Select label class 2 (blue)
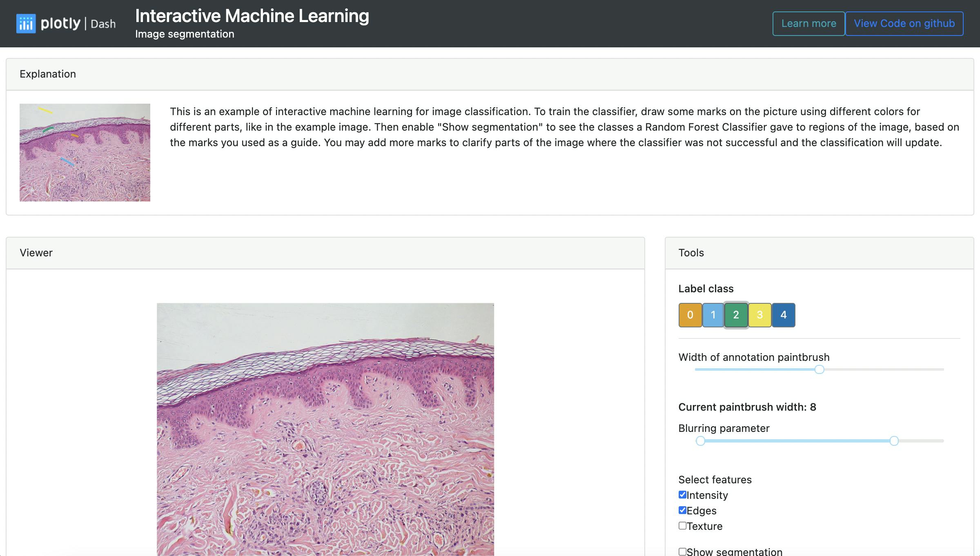 pos(736,314)
